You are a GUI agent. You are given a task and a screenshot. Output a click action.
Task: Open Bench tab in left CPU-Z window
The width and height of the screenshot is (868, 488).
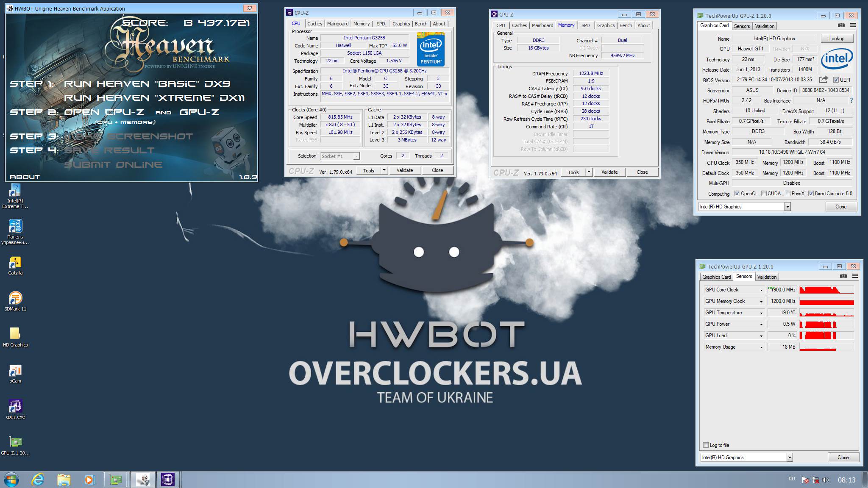(421, 24)
